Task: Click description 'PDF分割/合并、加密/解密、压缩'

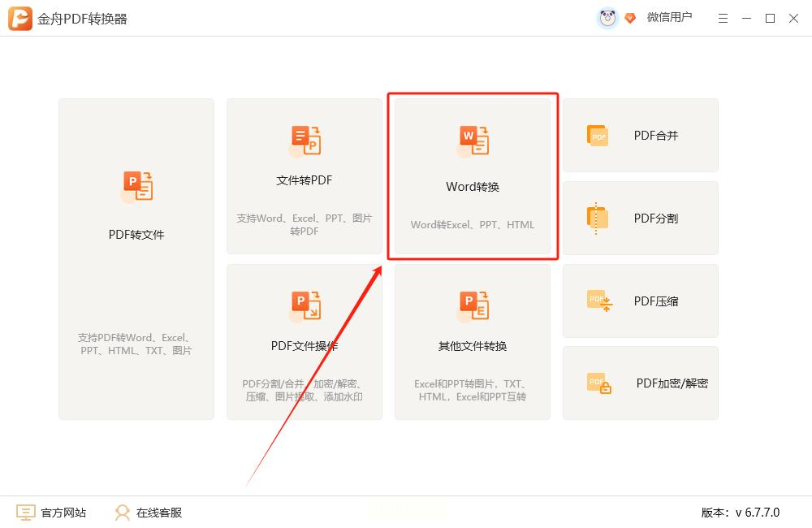Action: coord(304,390)
